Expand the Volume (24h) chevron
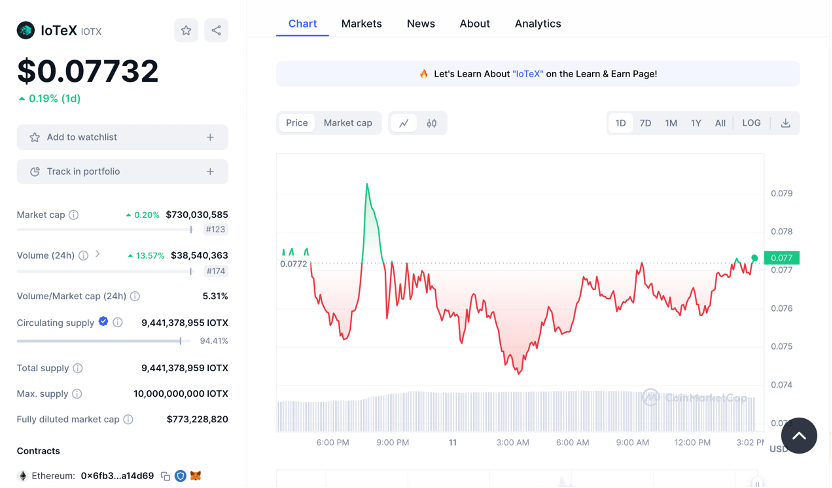 tap(97, 255)
